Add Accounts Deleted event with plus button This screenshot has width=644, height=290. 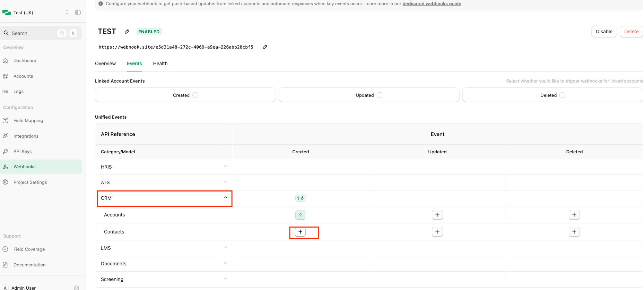click(574, 215)
